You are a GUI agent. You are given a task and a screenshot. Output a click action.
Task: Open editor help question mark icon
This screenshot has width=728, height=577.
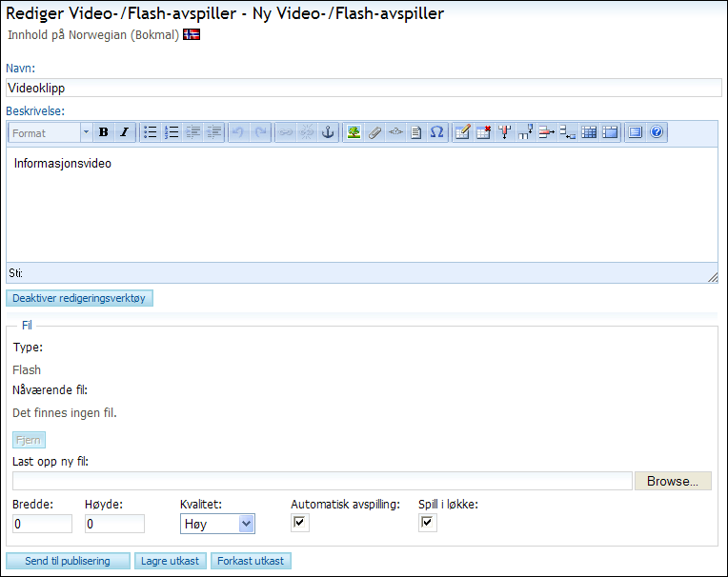click(657, 132)
